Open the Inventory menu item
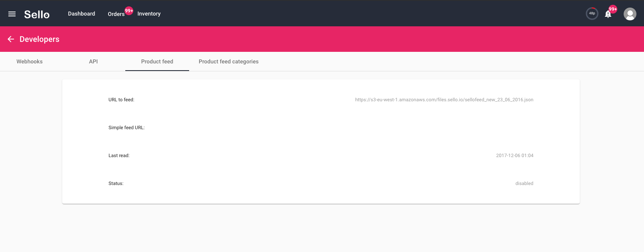644x252 pixels. pos(149,14)
